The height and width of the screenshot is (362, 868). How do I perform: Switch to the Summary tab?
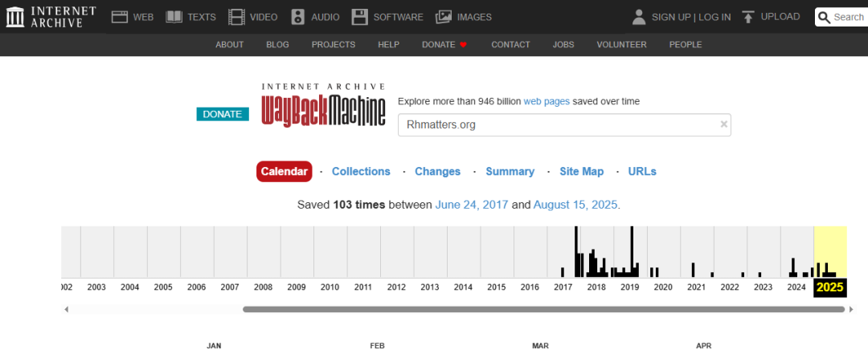[x=510, y=171]
